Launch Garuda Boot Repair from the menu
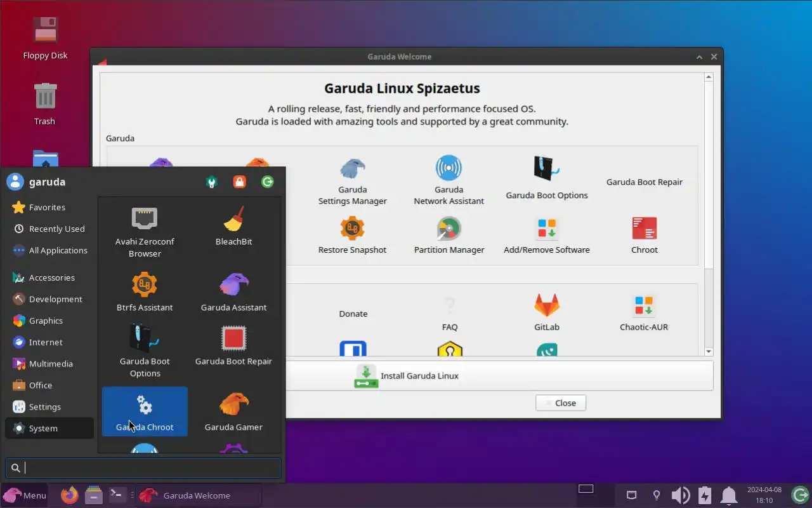 (x=233, y=345)
